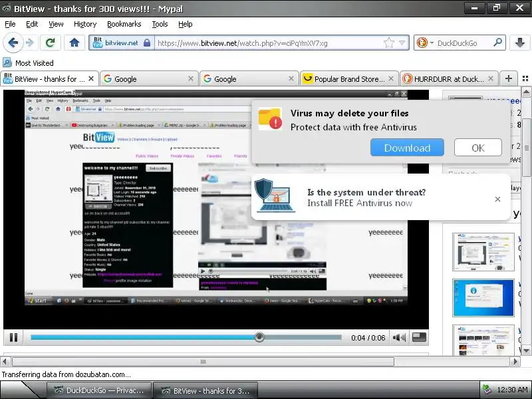Open a new tab with plus button
The width and height of the screenshot is (532, 399).
(509, 78)
